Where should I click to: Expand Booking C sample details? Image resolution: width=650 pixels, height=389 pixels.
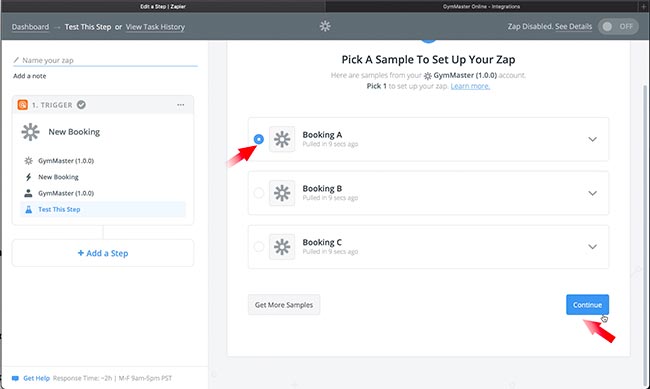(x=593, y=247)
